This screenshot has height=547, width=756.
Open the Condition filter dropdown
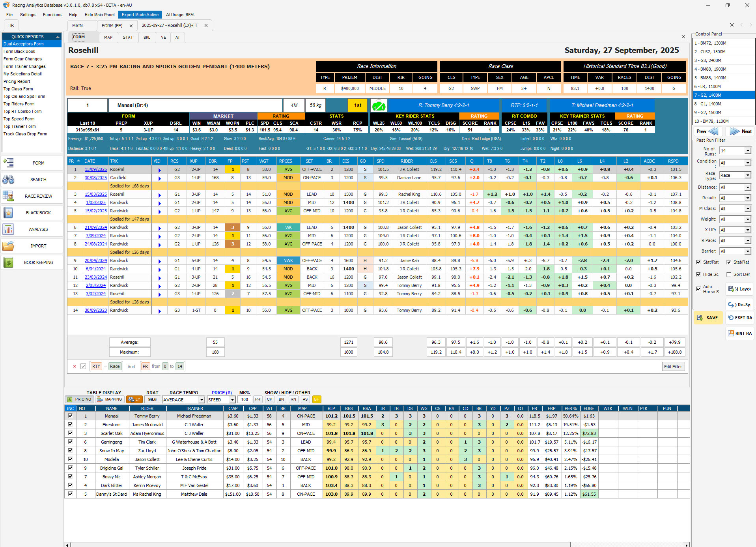(747, 163)
